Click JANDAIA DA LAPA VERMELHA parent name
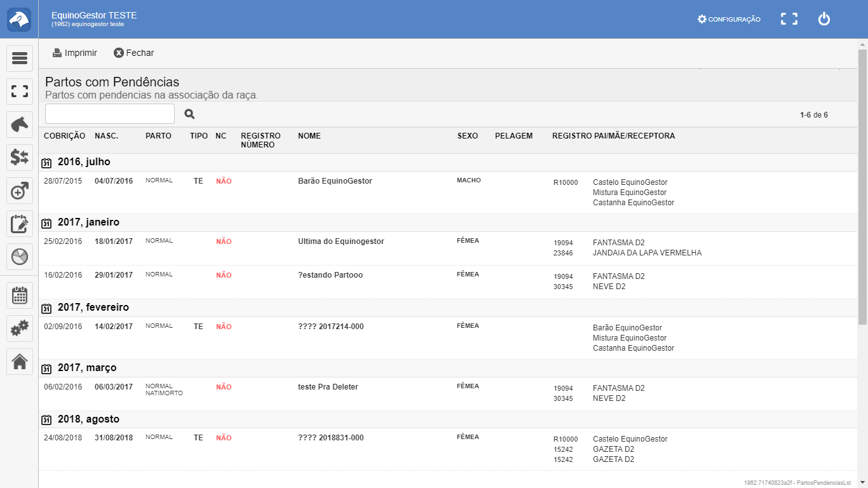This screenshot has width=868, height=488. pos(647,253)
